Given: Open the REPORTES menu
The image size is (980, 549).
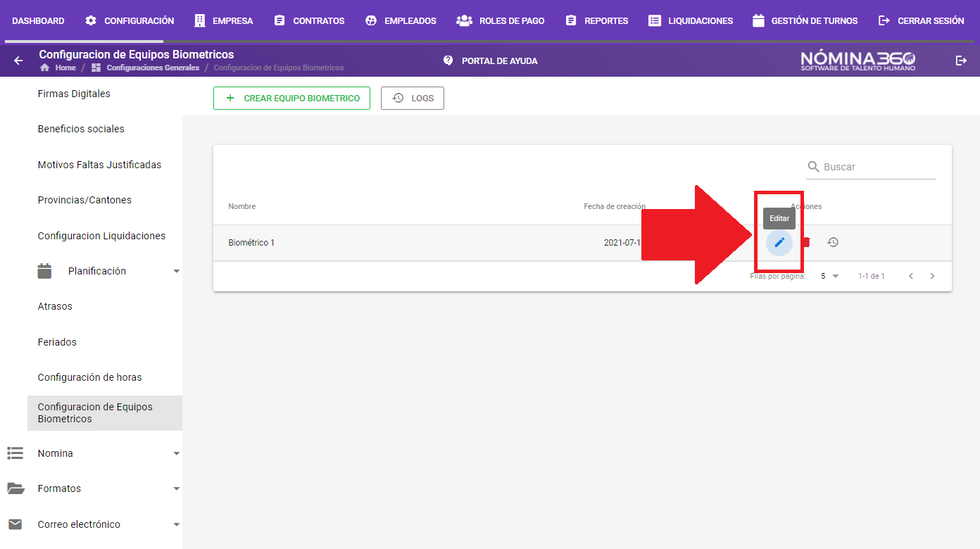Looking at the screenshot, I should [596, 21].
